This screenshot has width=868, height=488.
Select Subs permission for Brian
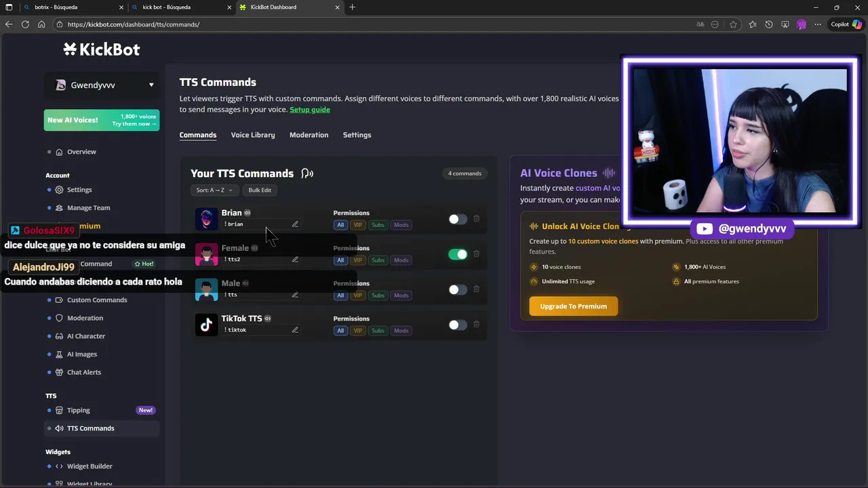click(378, 225)
